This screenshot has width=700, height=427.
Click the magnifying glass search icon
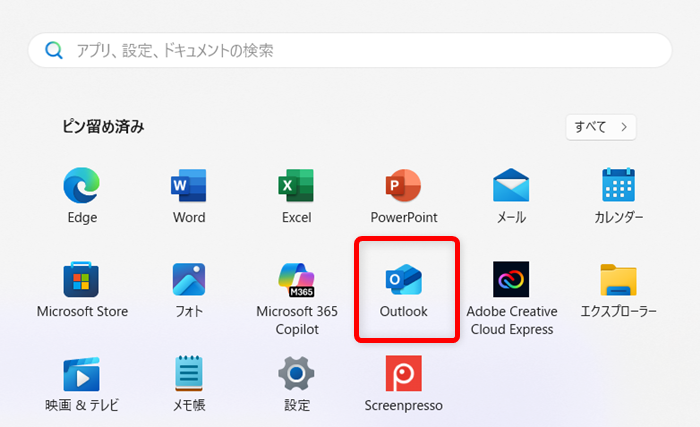tap(54, 50)
